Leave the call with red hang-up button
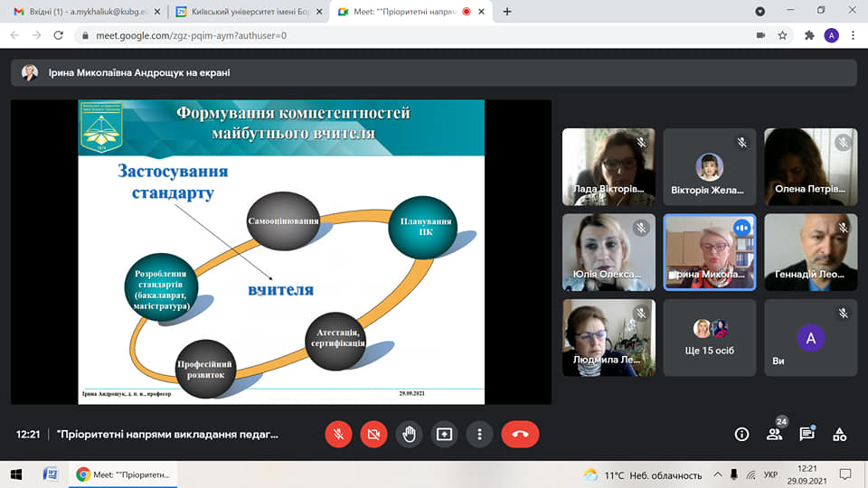 tap(520, 434)
